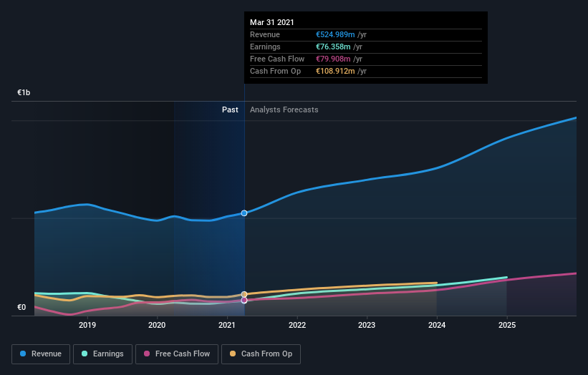Click the blue Revenue legend dot

coord(23,354)
